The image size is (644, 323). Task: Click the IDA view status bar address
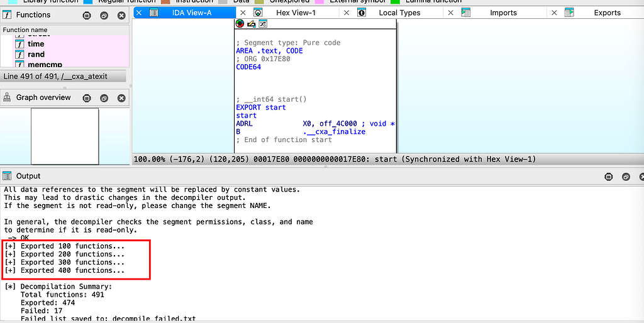pos(335,159)
